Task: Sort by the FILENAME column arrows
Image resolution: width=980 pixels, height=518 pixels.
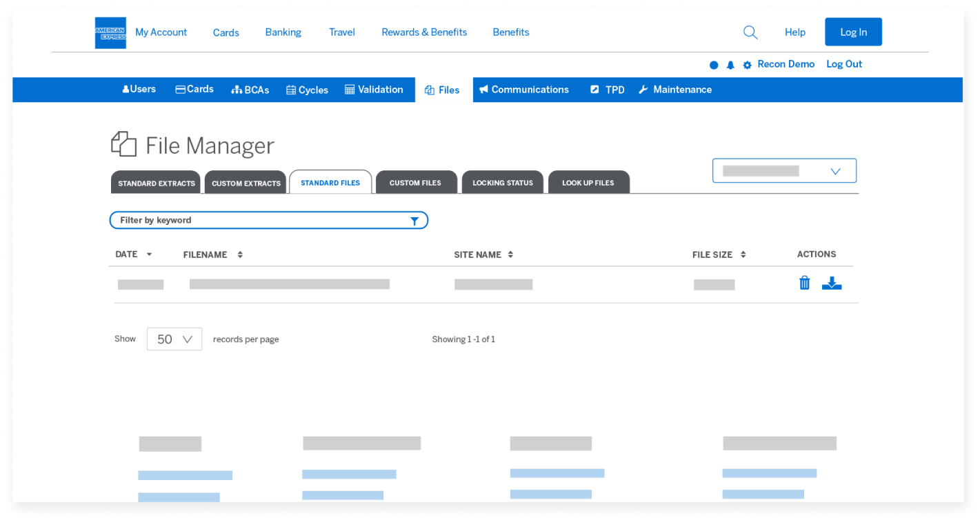Action: pos(240,254)
